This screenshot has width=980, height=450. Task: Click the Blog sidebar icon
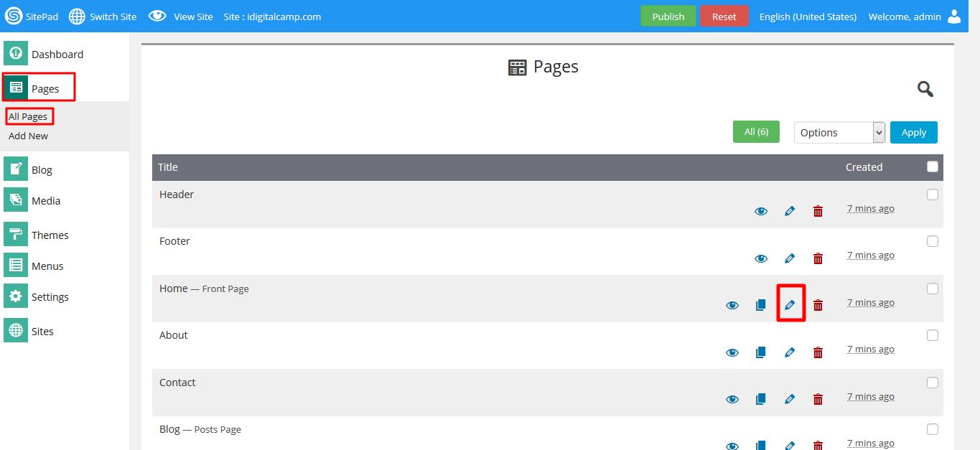(x=16, y=169)
